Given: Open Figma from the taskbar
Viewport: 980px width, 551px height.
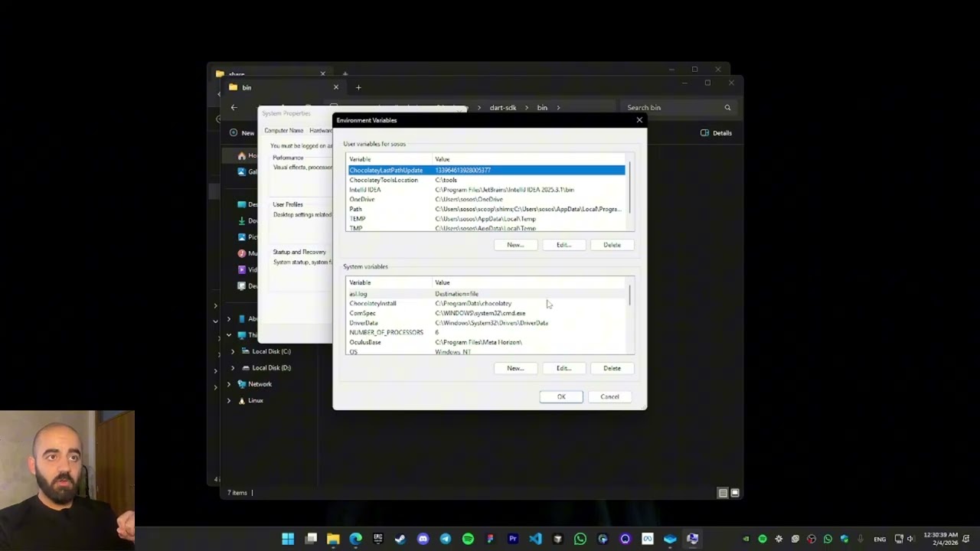Looking at the screenshot, I should coord(490,539).
